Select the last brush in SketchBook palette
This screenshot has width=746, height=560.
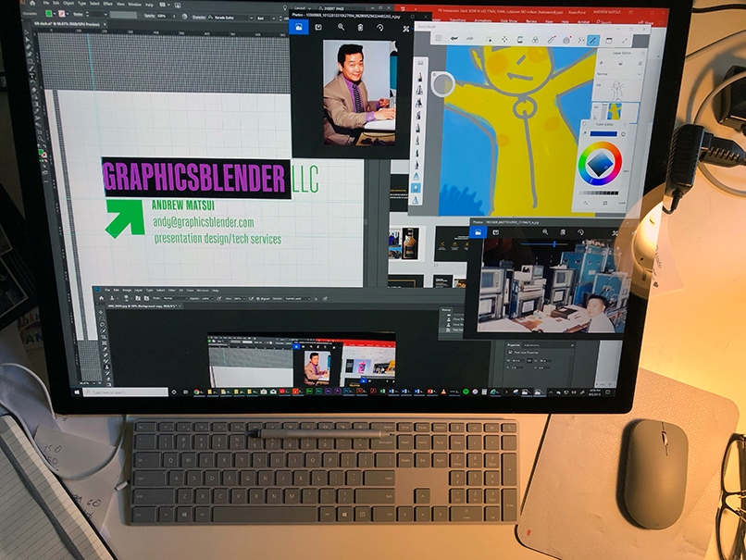click(416, 200)
